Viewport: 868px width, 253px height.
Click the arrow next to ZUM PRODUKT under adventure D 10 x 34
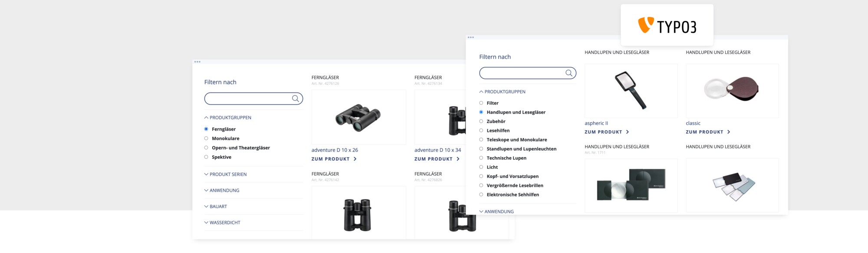(458, 159)
